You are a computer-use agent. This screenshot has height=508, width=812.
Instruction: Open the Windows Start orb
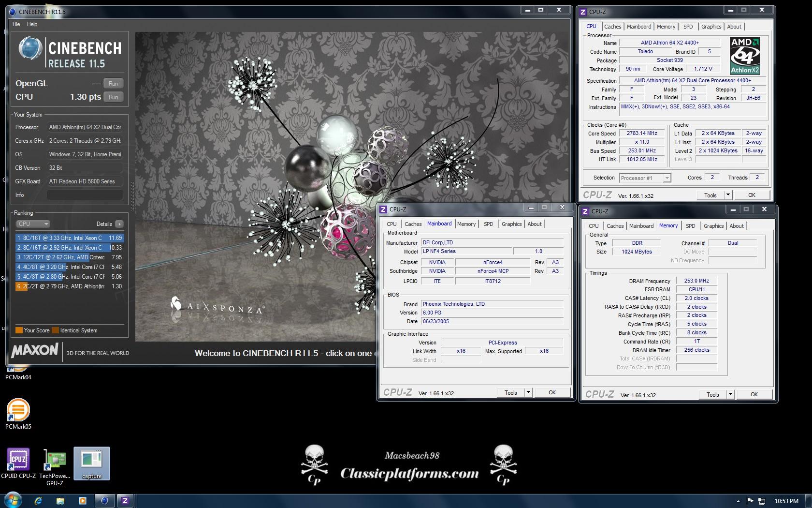[13, 500]
